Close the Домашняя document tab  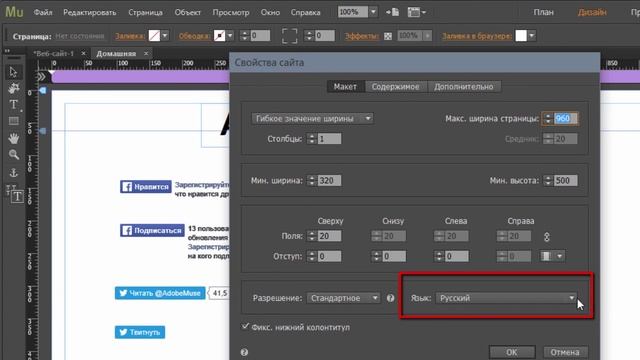[x=146, y=53]
